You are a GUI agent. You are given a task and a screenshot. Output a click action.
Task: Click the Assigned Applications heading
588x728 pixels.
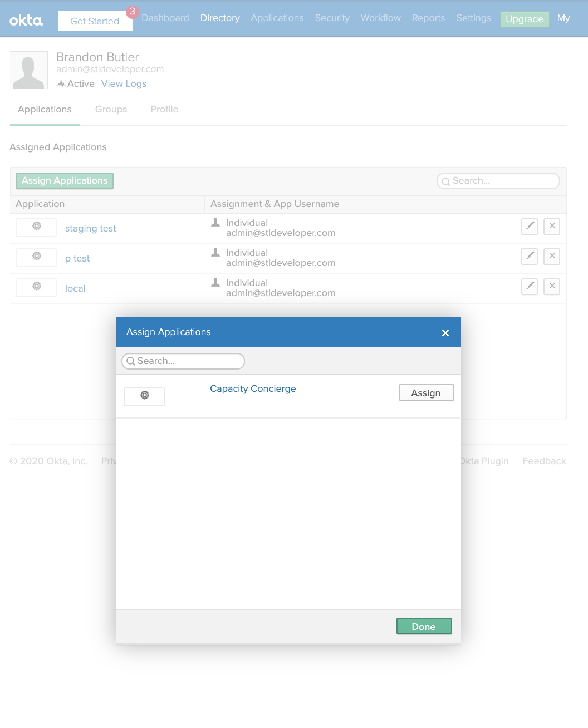point(58,147)
